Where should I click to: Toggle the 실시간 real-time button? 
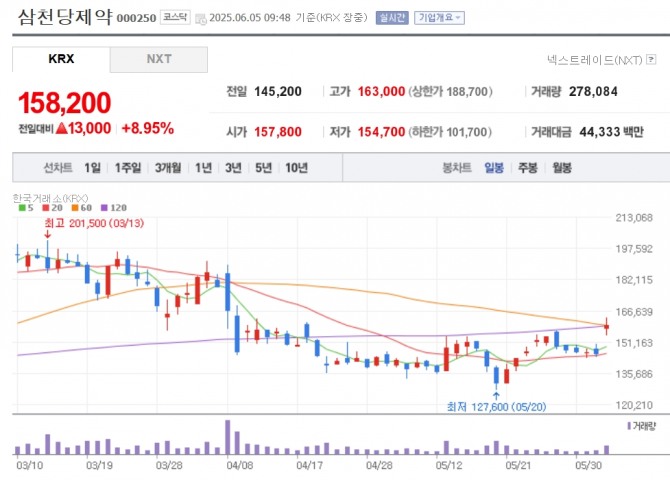392,18
